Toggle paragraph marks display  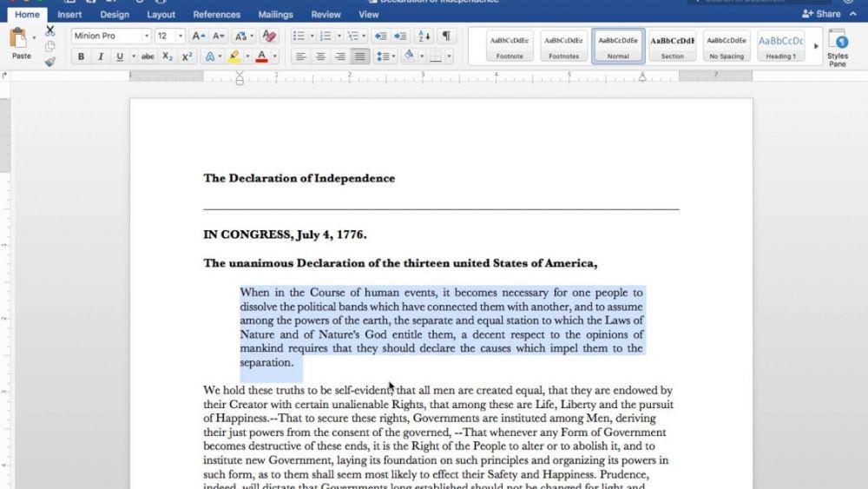pos(445,36)
